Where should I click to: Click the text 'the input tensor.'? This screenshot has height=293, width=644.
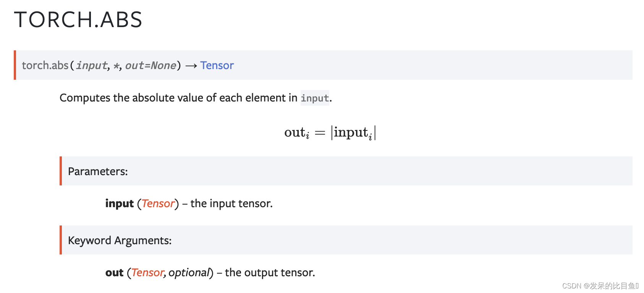click(231, 203)
